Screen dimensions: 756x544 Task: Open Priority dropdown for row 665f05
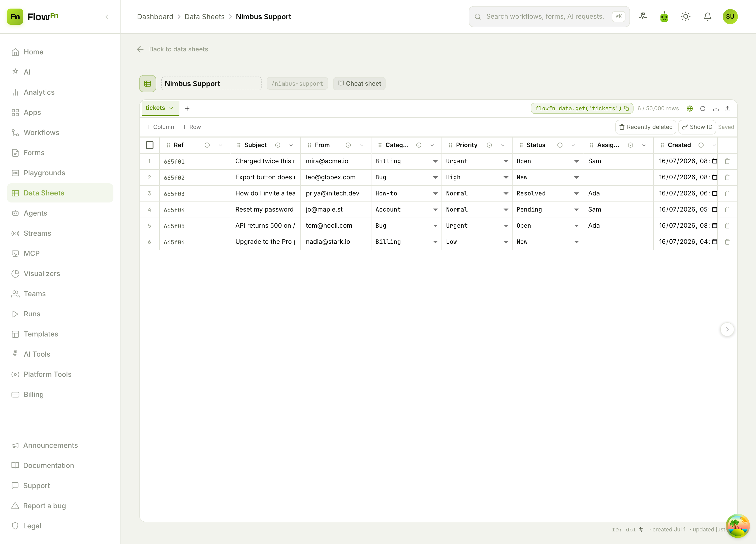477,226
